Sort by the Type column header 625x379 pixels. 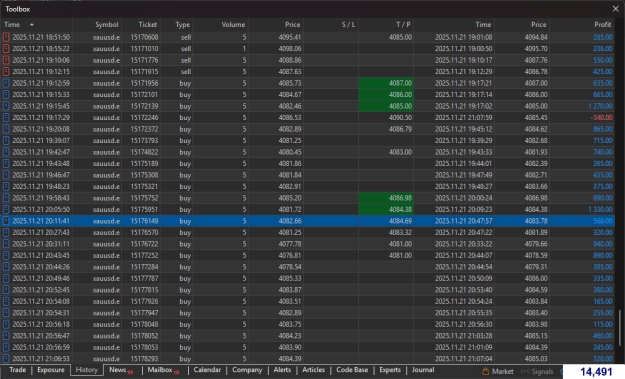(x=183, y=24)
